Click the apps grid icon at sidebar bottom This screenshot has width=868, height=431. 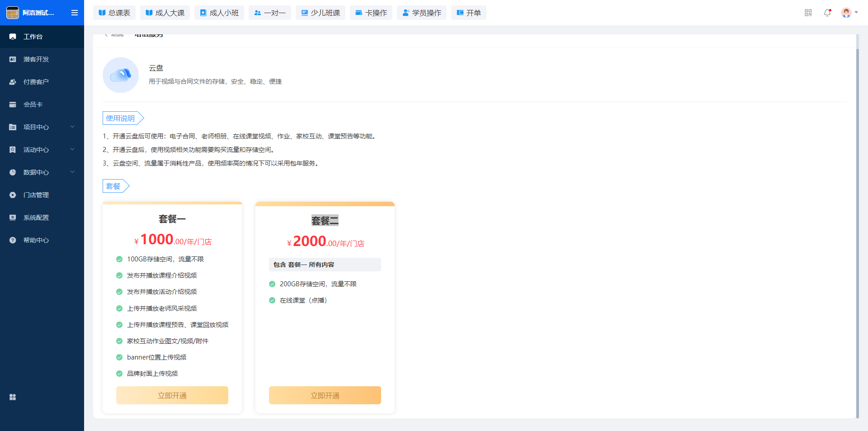[x=13, y=397]
